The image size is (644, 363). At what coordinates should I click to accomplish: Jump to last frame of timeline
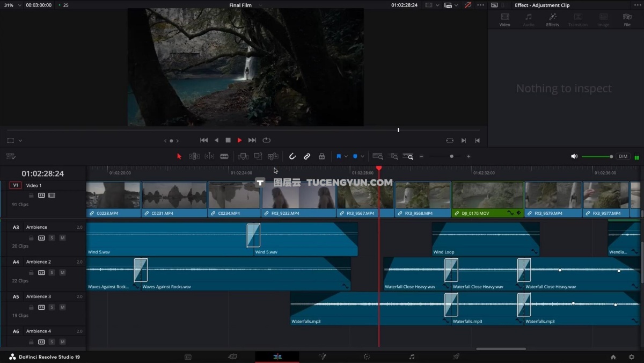(x=252, y=140)
